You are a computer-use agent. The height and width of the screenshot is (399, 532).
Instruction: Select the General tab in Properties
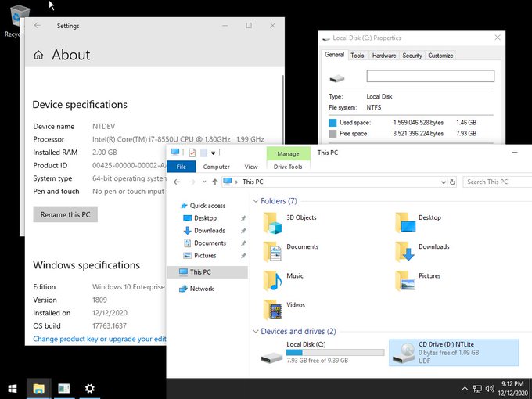(x=335, y=55)
